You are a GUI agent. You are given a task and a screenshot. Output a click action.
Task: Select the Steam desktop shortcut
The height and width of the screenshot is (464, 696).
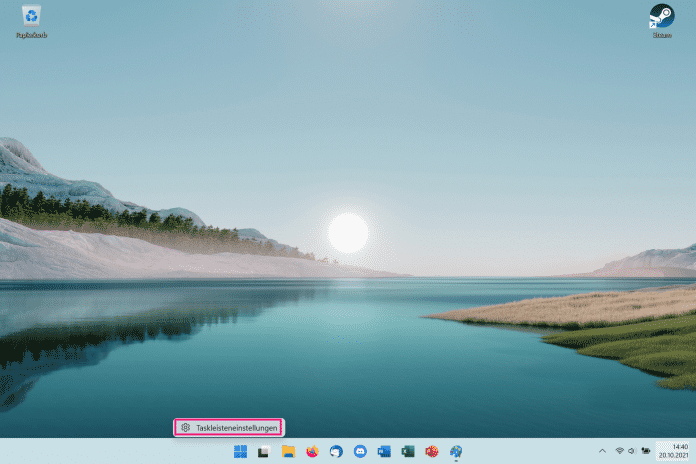662,20
